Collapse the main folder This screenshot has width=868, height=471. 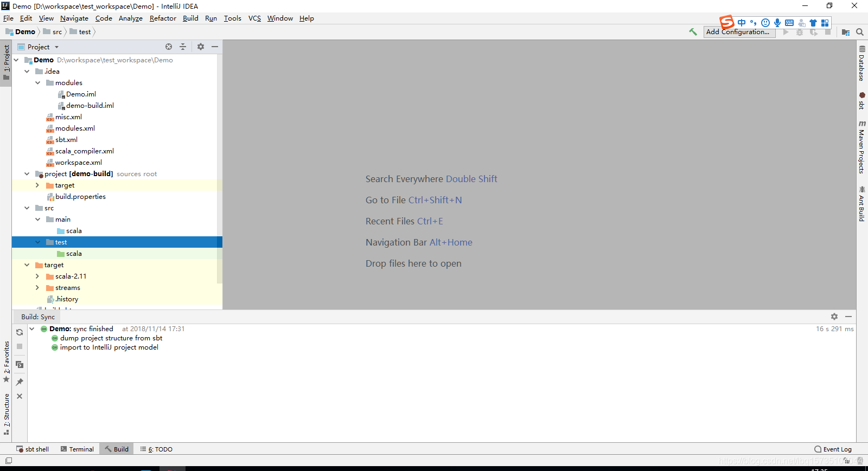pos(38,220)
